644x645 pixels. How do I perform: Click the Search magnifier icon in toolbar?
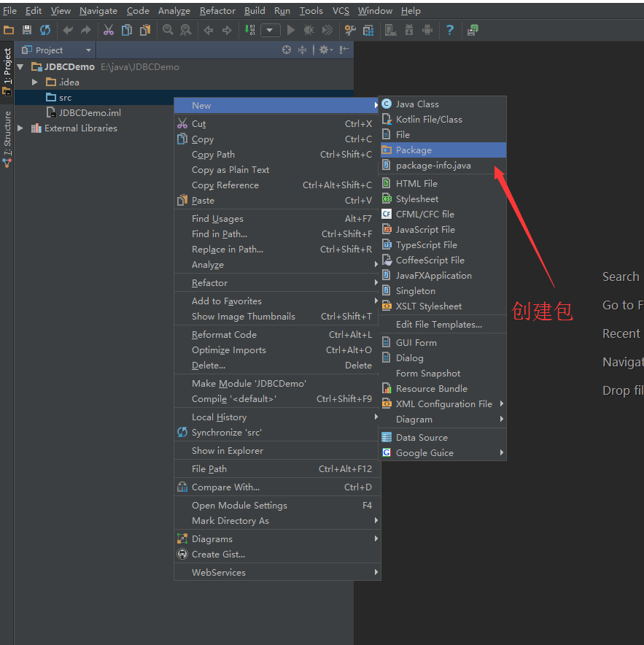tap(166, 30)
